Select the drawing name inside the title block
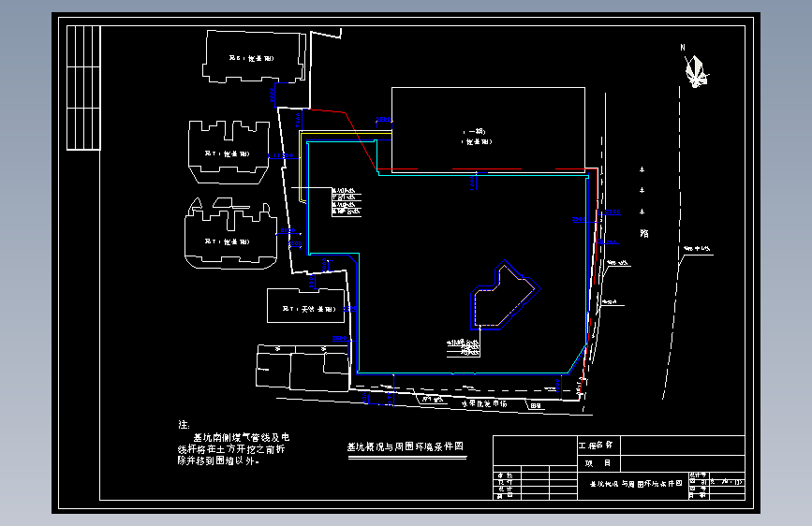This screenshot has height=526, width=812. [x=636, y=484]
